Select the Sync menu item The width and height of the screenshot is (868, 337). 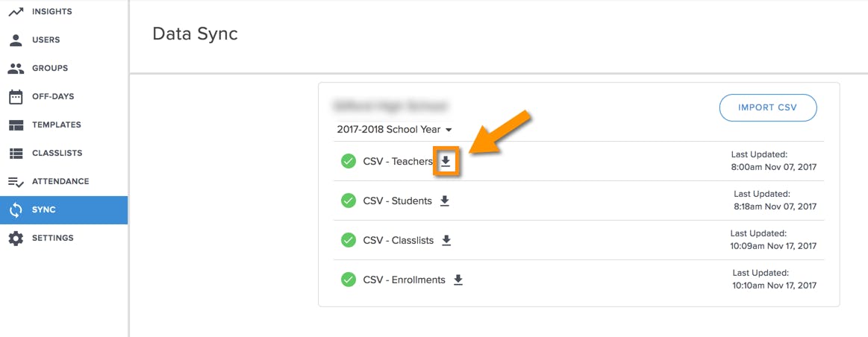tap(63, 210)
